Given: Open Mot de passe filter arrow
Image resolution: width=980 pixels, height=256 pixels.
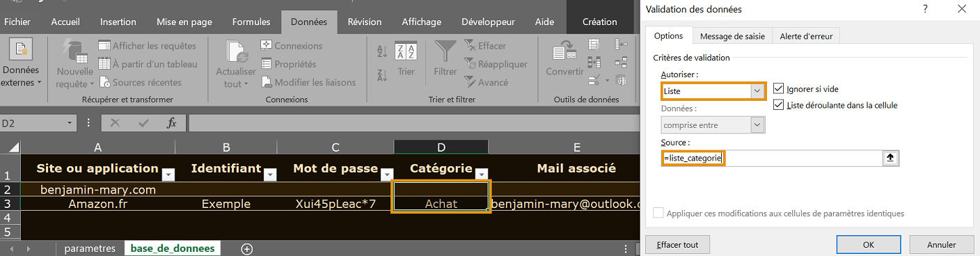Looking at the screenshot, I should pos(387,174).
